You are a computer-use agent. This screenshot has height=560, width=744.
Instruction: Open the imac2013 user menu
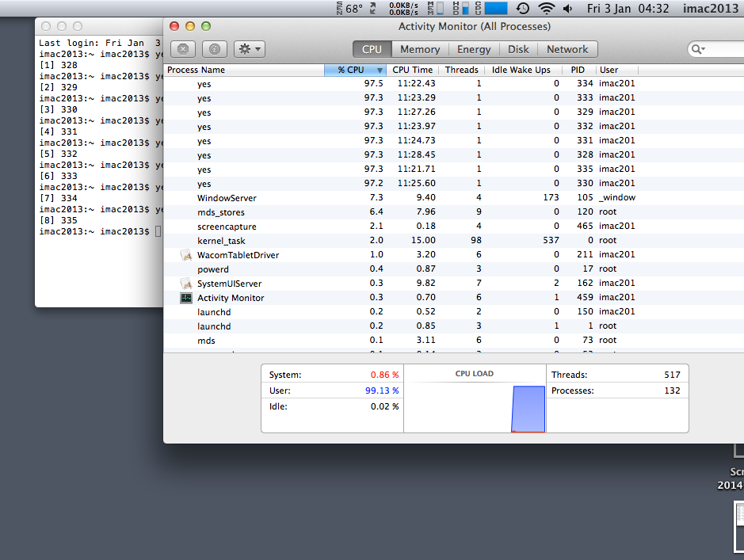click(710, 8)
